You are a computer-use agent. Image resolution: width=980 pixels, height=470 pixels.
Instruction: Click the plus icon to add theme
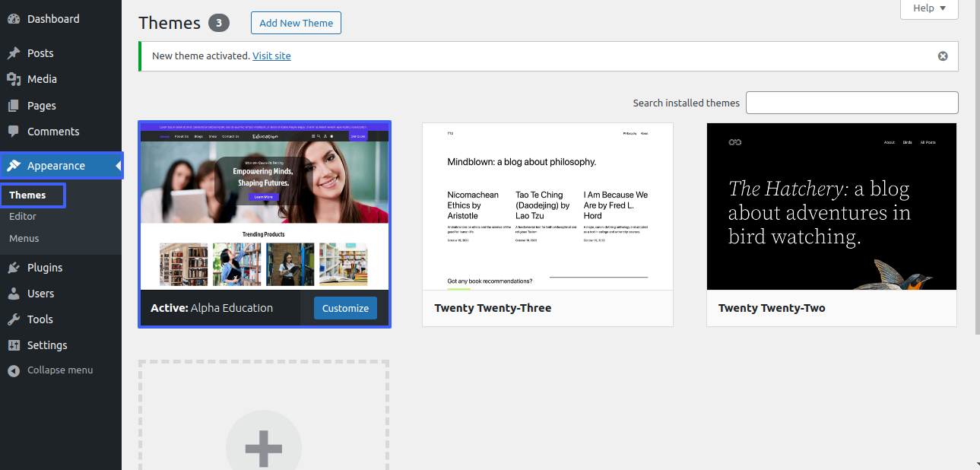coord(264,448)
